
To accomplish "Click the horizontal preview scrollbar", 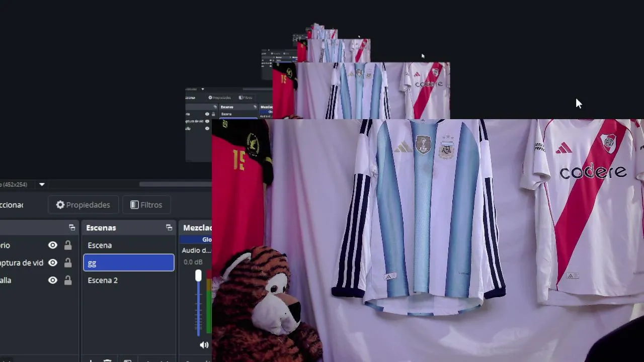I will [175, 185].
